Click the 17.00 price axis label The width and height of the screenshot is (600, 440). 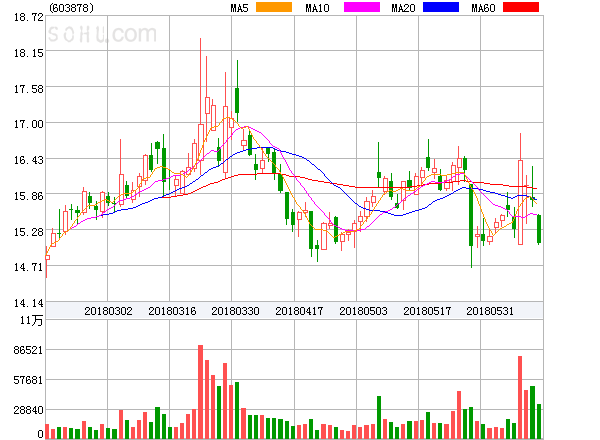point(29,124)
